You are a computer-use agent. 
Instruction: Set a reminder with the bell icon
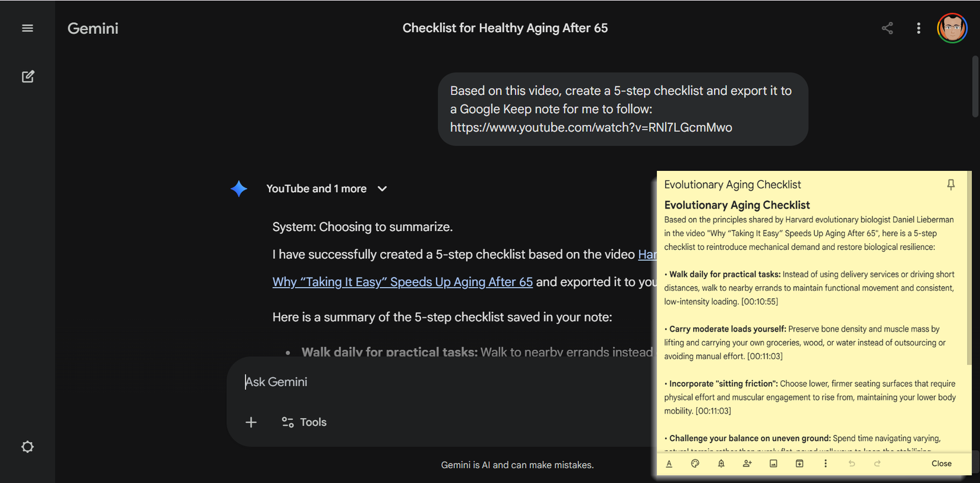(721, 463)
